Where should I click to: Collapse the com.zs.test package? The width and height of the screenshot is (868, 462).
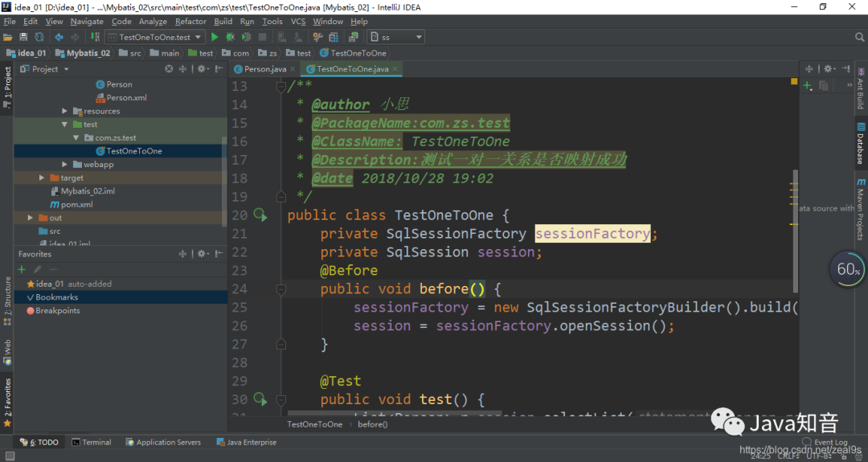tap(76, 137)
